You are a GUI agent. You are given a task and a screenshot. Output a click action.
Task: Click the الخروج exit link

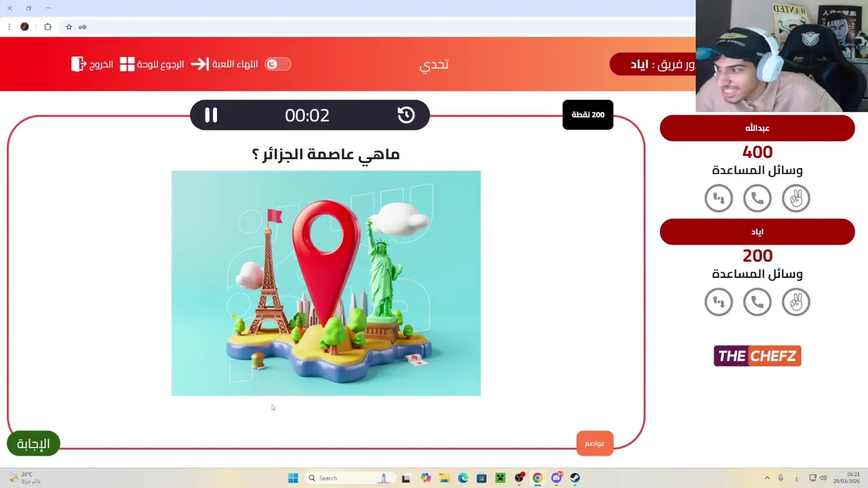pos(102,64)
